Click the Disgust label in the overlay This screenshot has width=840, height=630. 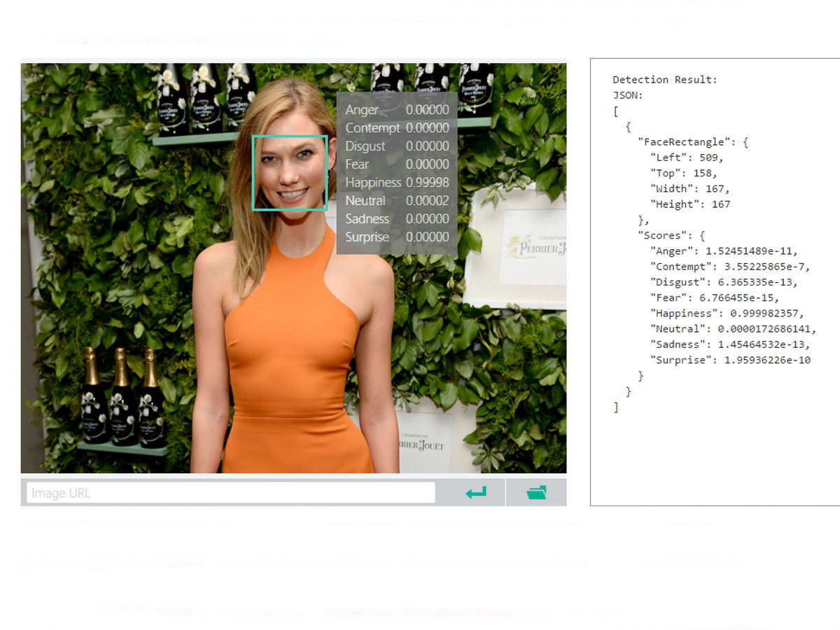tap(365, 146)
